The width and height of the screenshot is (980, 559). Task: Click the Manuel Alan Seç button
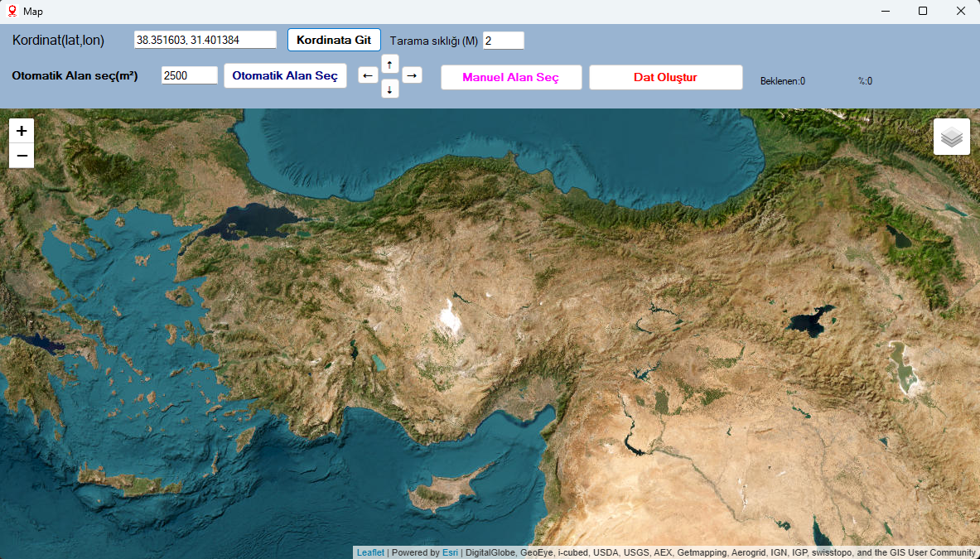pyautogui.click(x=510, y=77)
